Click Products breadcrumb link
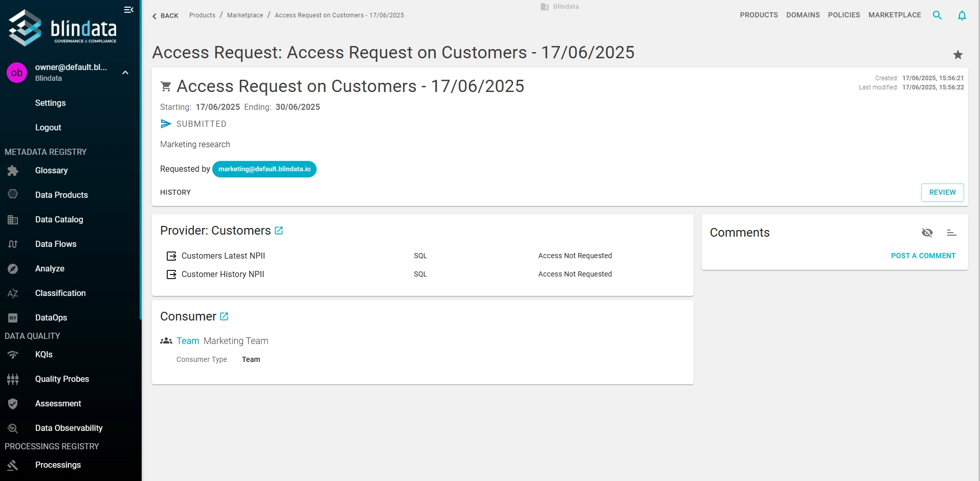This screenshot has height=481, width=980. 202,15
